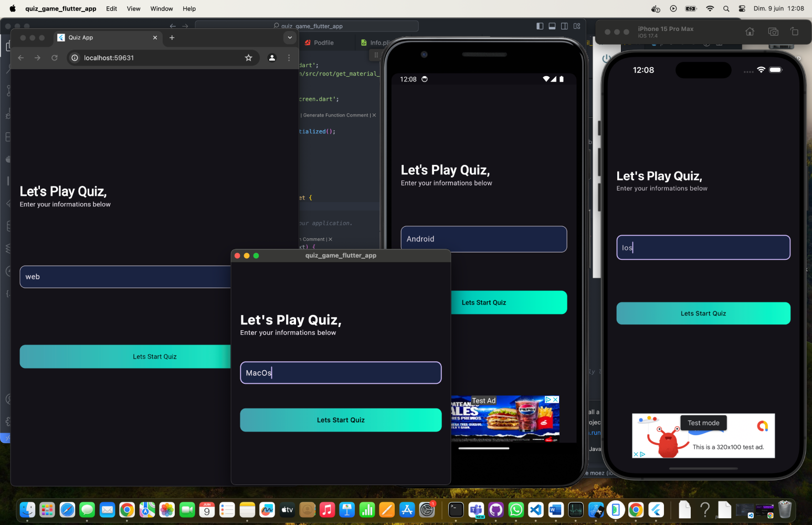Screen dimensions: 812x525
Task: Click the Home icon in the iPhone simulator toolbar
Action: click(x=750, y=31)
